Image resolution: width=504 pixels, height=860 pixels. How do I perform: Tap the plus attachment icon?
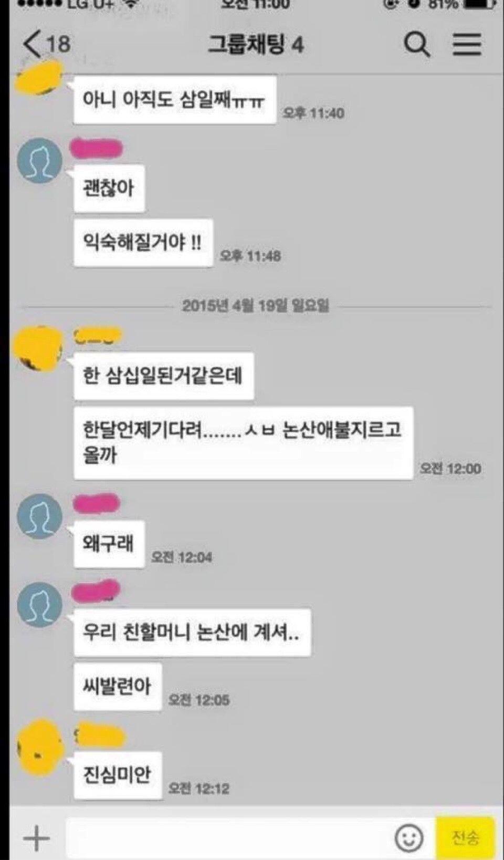click(37, 837)
